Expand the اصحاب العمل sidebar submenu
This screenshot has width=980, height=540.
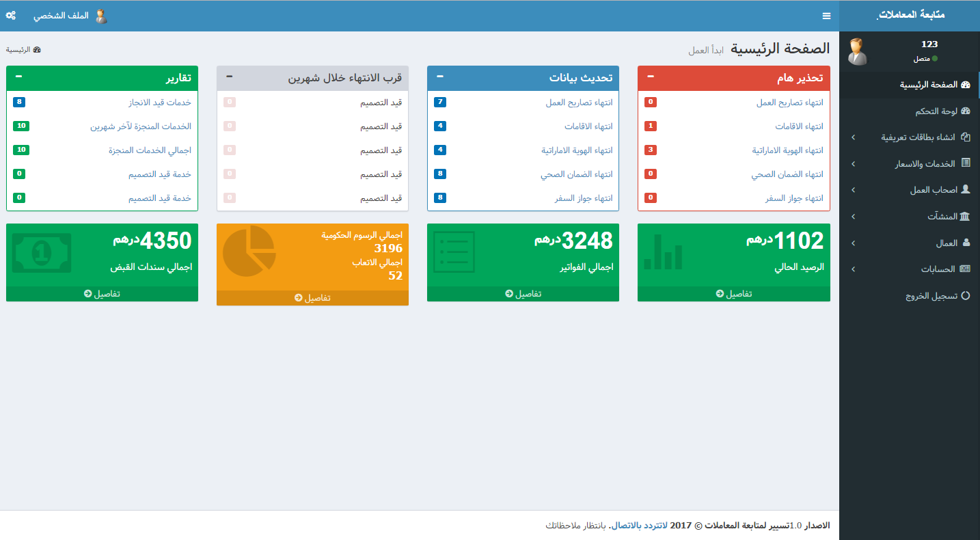910,190
